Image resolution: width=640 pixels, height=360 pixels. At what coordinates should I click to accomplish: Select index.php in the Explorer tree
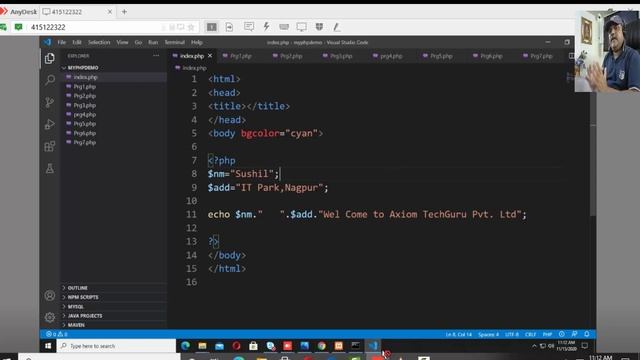[114, 77]
